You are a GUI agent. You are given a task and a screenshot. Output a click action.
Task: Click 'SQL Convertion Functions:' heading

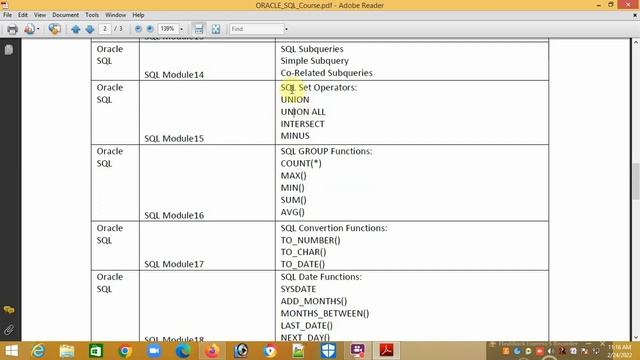click(334, 228)
